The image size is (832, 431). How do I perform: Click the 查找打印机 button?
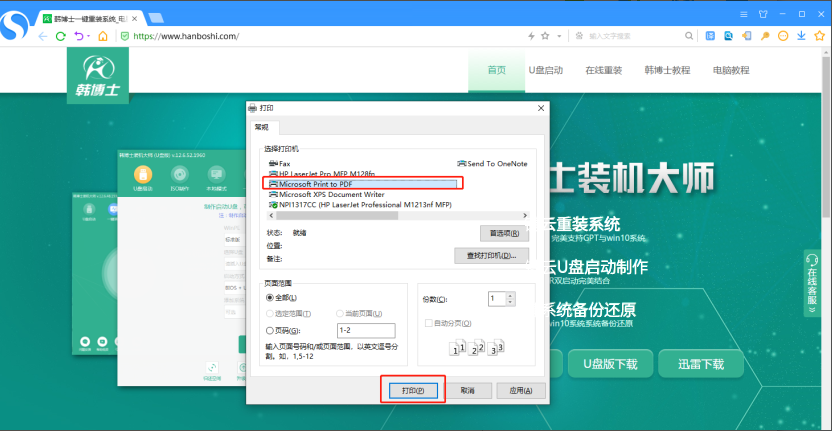pyautogui.click(x=492, y=256)
